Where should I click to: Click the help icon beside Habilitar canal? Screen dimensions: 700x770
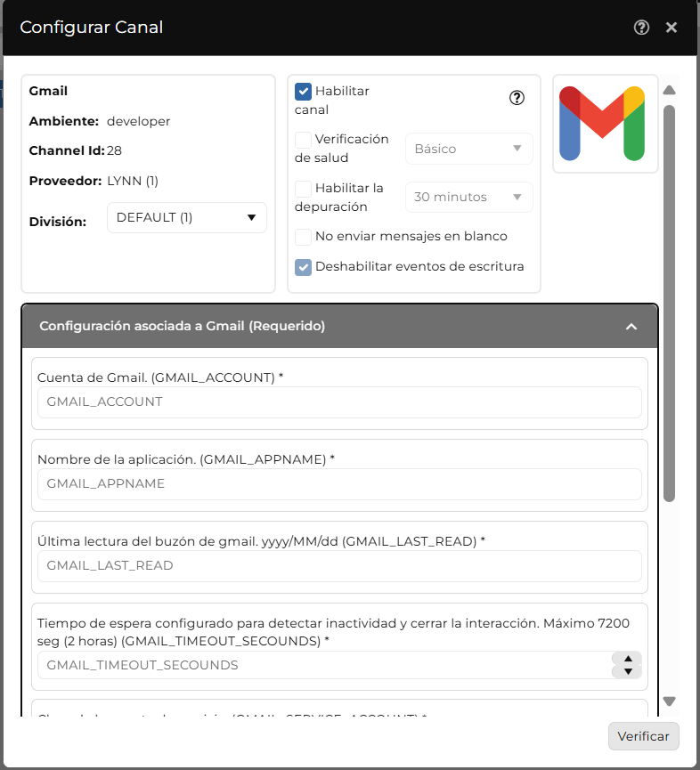coord(517,98)
